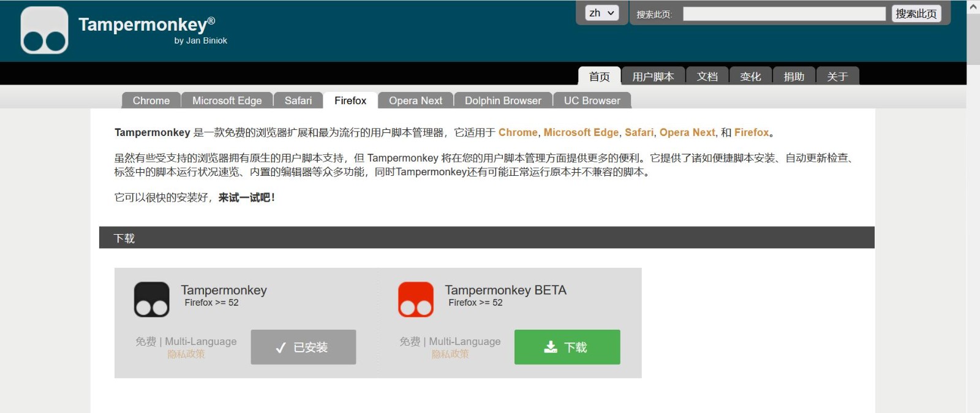Open the 用户脚本 navigation tab
The height and width of the screenshot is (413, 980).
tap(653, 76)
